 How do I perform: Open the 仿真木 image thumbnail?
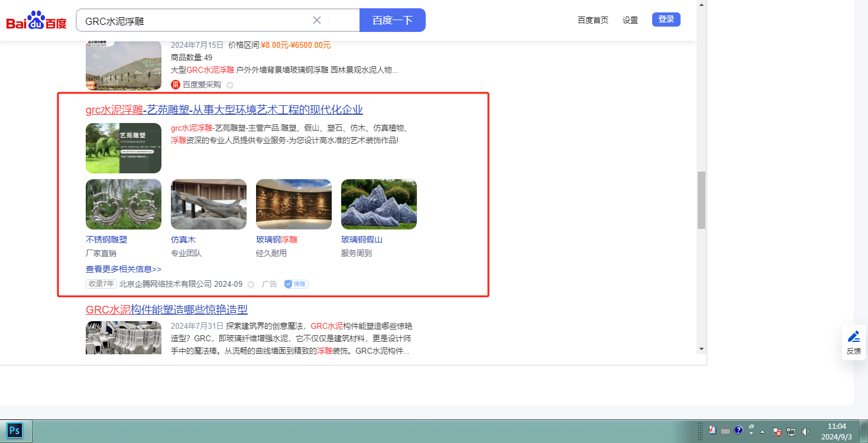tap(209, 204)
